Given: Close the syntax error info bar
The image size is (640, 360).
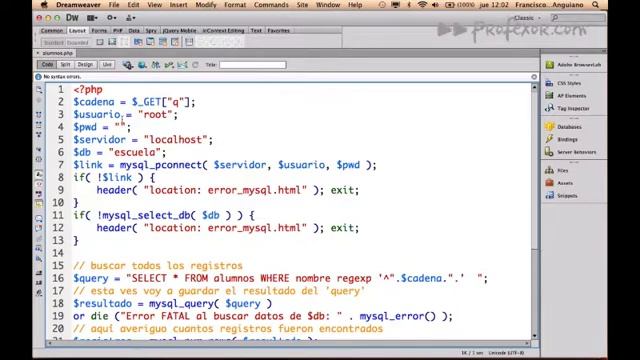Looking at the screenshot, I should tap(534, 77).
